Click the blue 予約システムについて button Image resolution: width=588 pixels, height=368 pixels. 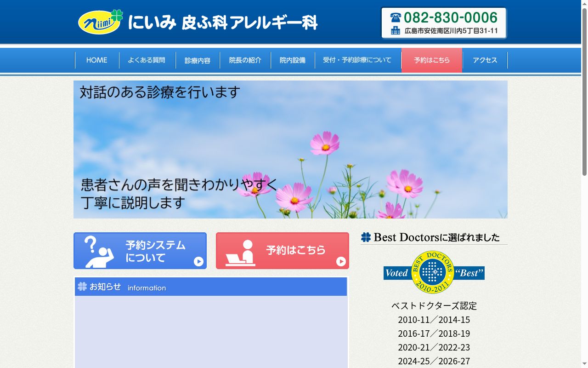(x=140, y=251)
